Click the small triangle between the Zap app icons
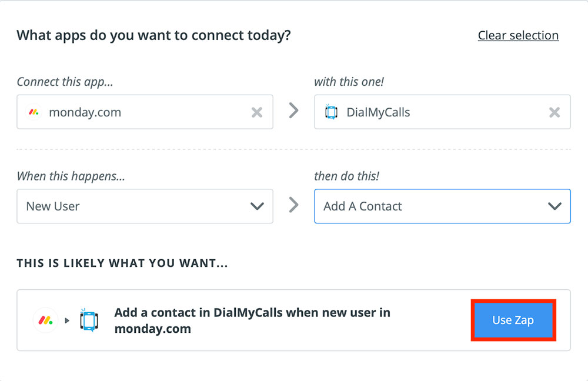Image resolution: width=588 pixels, height=381 pixels. (67, 320)
